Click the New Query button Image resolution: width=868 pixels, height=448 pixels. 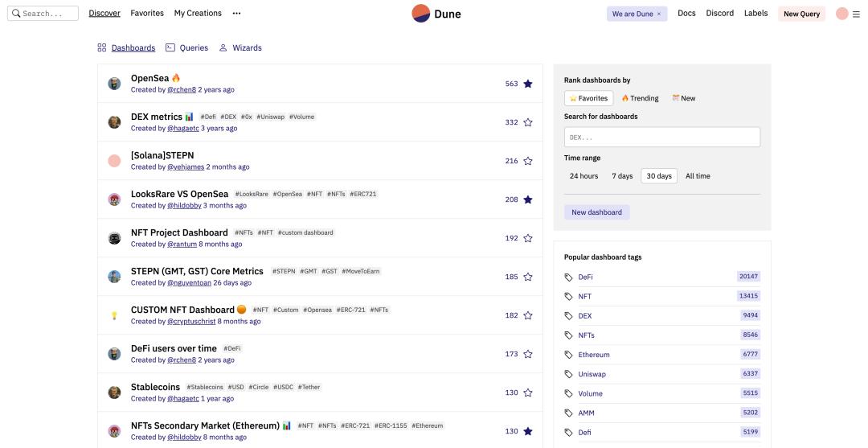(801, 14)
